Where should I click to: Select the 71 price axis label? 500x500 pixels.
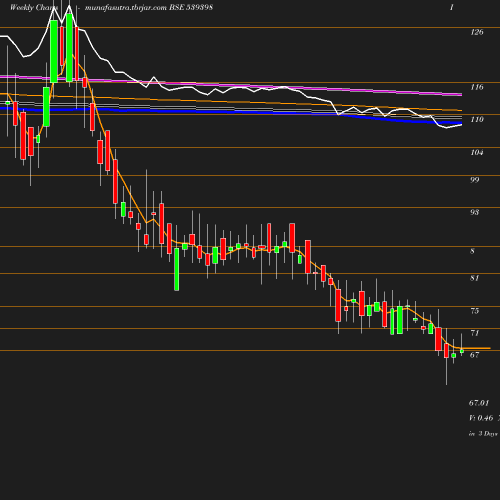click(475, 333)
